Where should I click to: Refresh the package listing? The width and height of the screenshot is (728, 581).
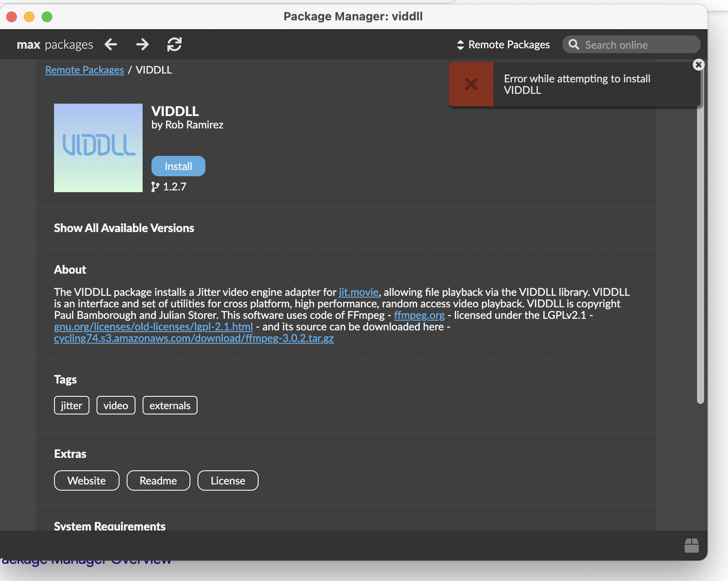point(174,44)
